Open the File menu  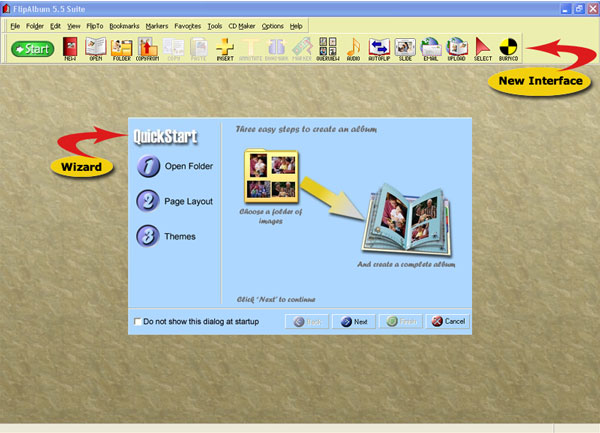pyautogui.click(x=15, y=26)
